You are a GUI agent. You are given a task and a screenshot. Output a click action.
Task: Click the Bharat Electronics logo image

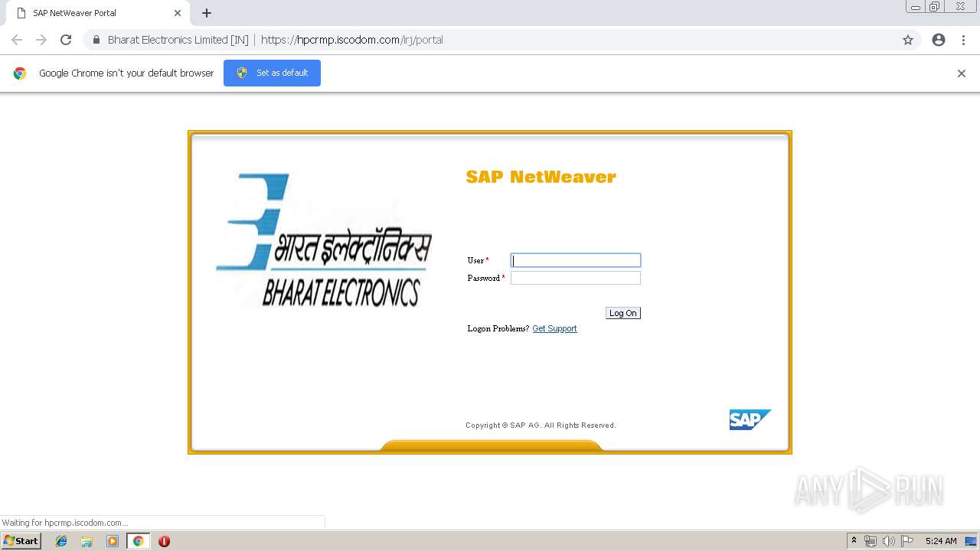point(325,240)
